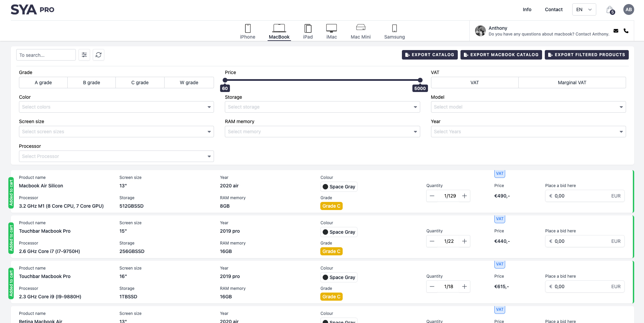
Task: Click the €615,- price
Action: tap(501, 286)
